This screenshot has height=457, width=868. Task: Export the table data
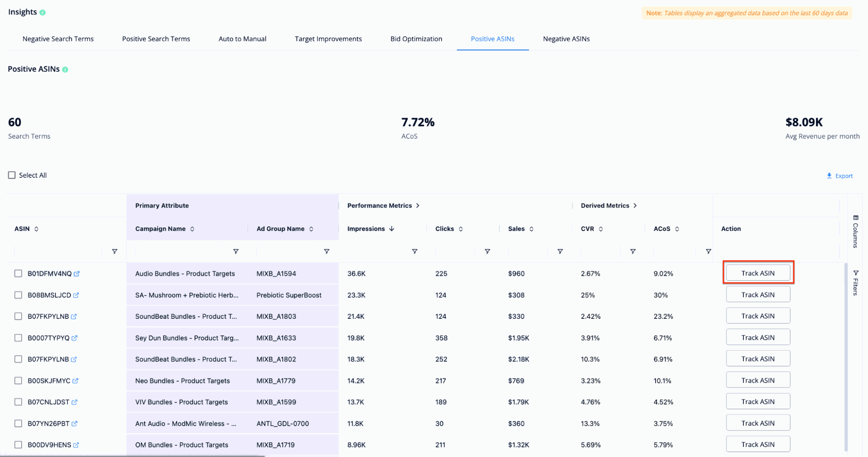[840, 176]
